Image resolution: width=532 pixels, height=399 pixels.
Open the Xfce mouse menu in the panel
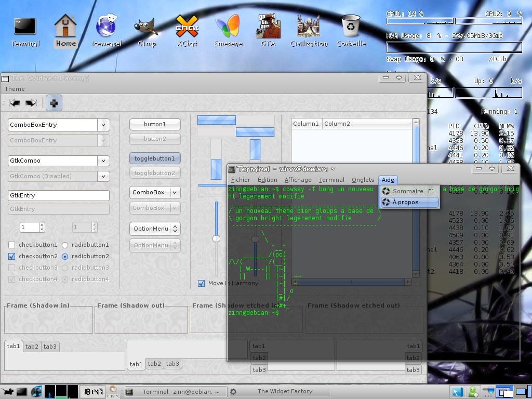7,392
